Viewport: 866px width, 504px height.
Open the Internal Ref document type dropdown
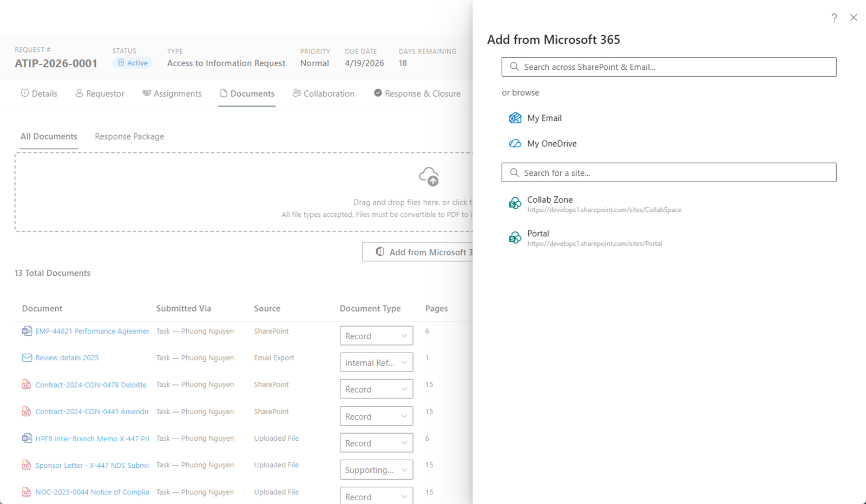(376, 362)
